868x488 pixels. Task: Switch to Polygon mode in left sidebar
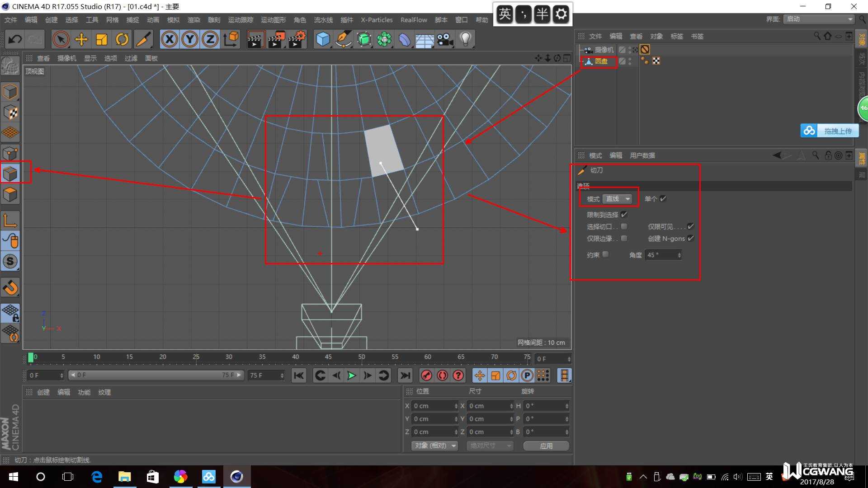point(10,194)
